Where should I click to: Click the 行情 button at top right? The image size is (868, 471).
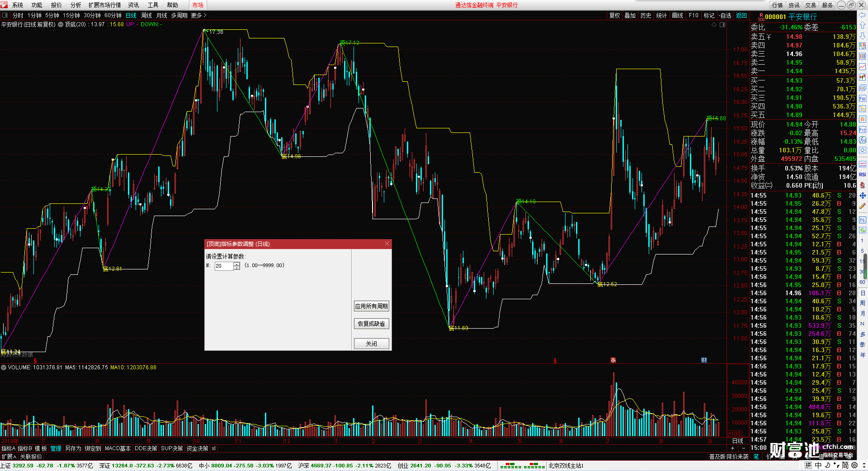(777, 5)
